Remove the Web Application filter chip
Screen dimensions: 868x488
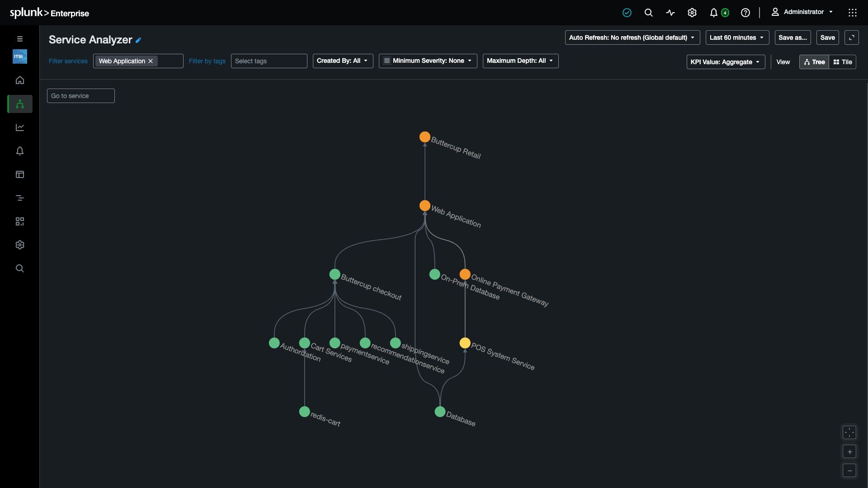pyautogui.click(x=151, y=61)
